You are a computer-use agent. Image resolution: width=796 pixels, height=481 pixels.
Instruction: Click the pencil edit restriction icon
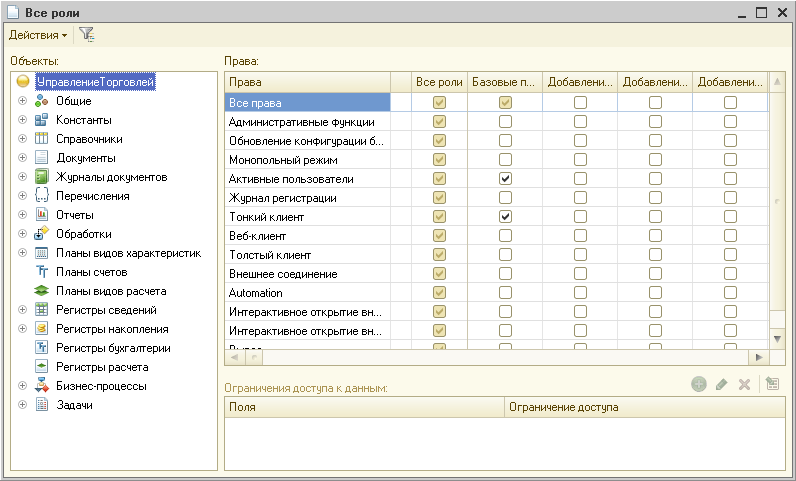(721, 384)
